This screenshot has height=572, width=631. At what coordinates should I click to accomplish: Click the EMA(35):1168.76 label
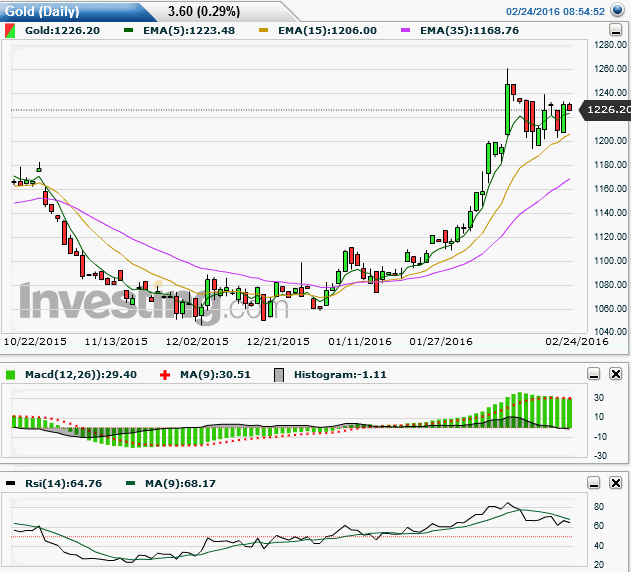pyautogui.click(x=470, y=31)
